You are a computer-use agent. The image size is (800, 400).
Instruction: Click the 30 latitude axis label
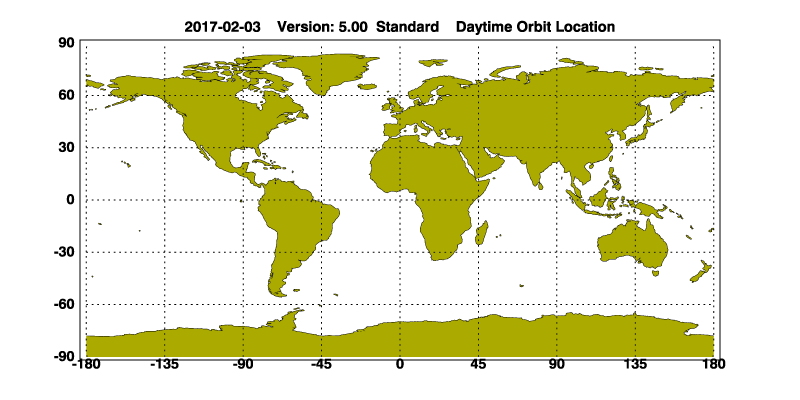[x=68, y=148]
